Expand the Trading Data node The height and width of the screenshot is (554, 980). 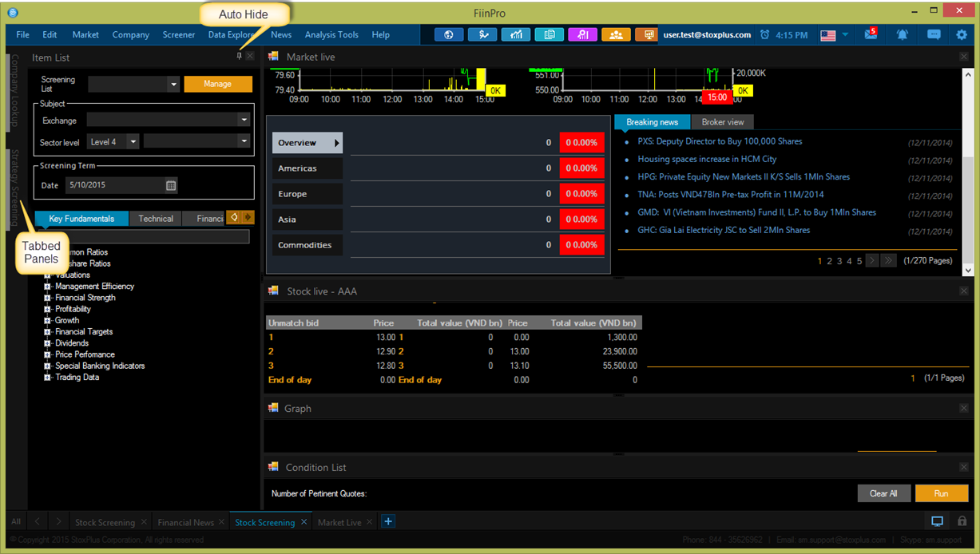pyautogui.click(x=47, y=377)
